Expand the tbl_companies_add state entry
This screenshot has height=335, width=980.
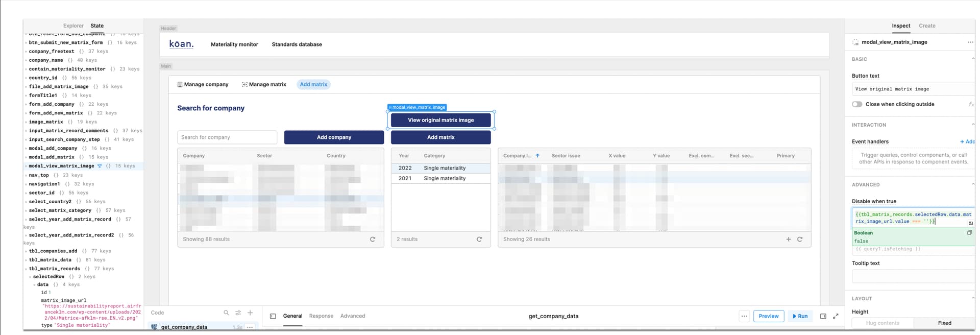pos(26,251)
